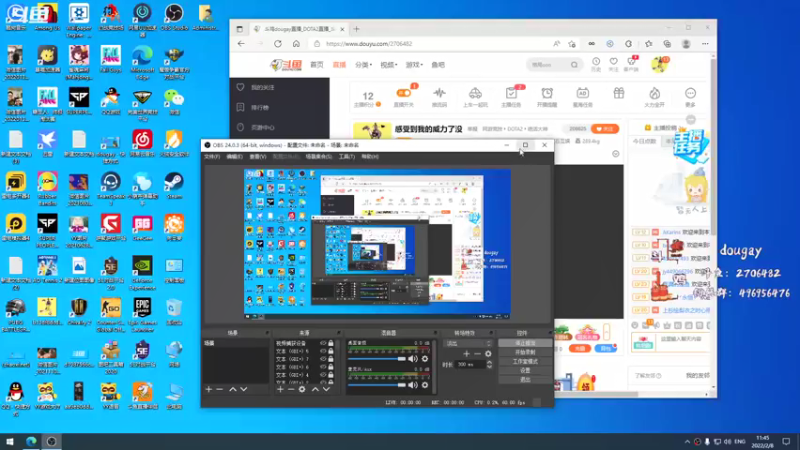
Task: Open the 编辑(E) menu in OBS
Action: (234, 157)
